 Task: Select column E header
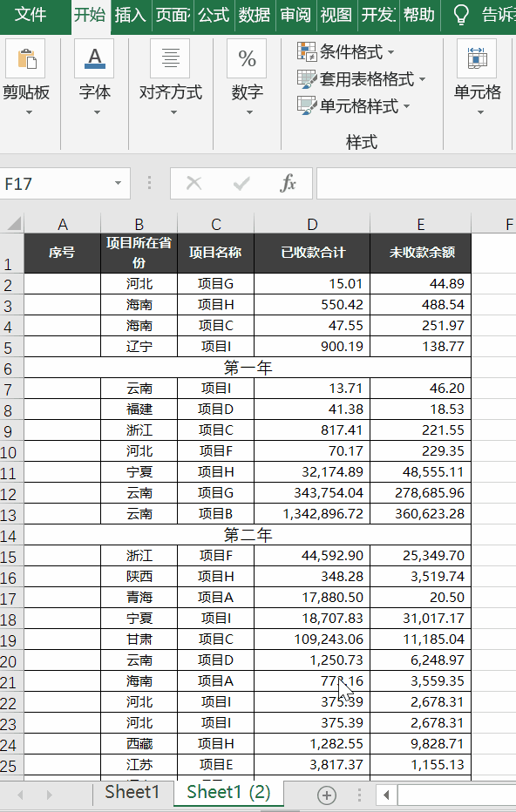click(x=420, y=224)
